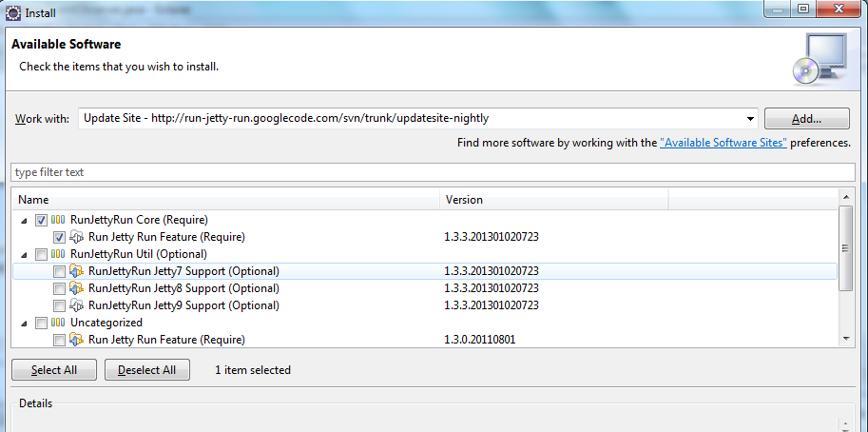Click the Name column header

coord(226,200)
